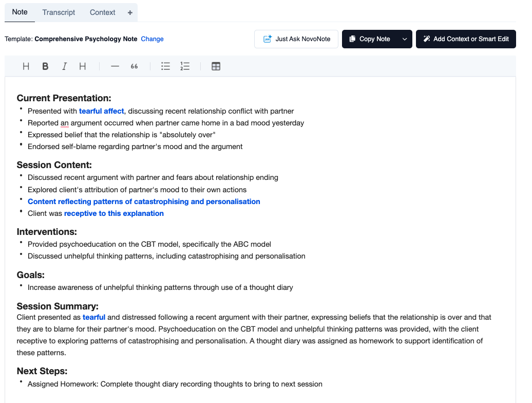
Task: Create a numbered list
Action: pyautogui.click(x=185, y=66)
